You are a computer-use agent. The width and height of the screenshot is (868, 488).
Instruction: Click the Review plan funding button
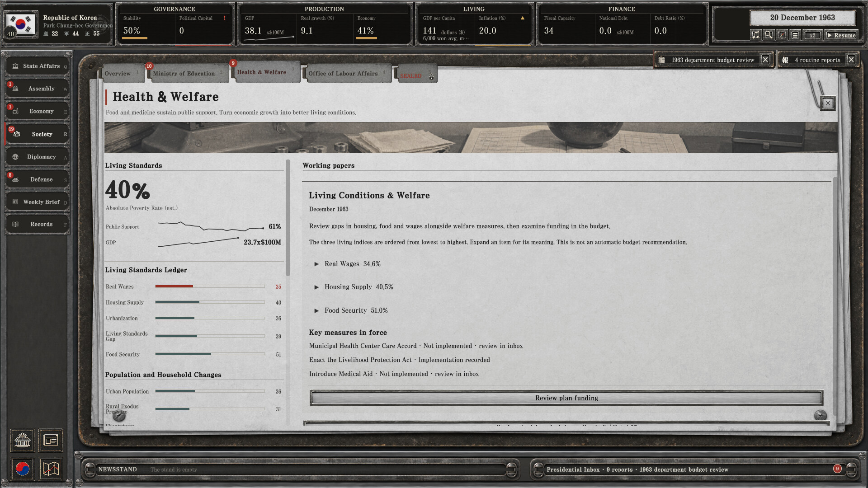coord(566,398)
